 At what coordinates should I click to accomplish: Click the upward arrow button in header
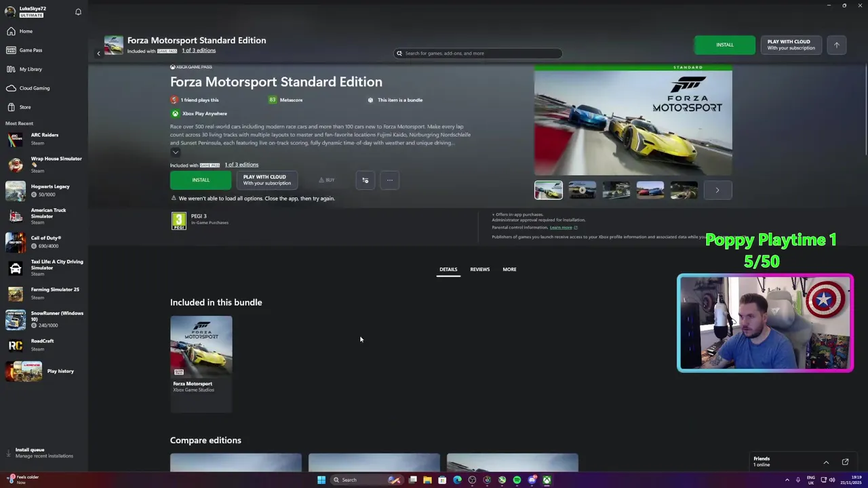(836, 45)
